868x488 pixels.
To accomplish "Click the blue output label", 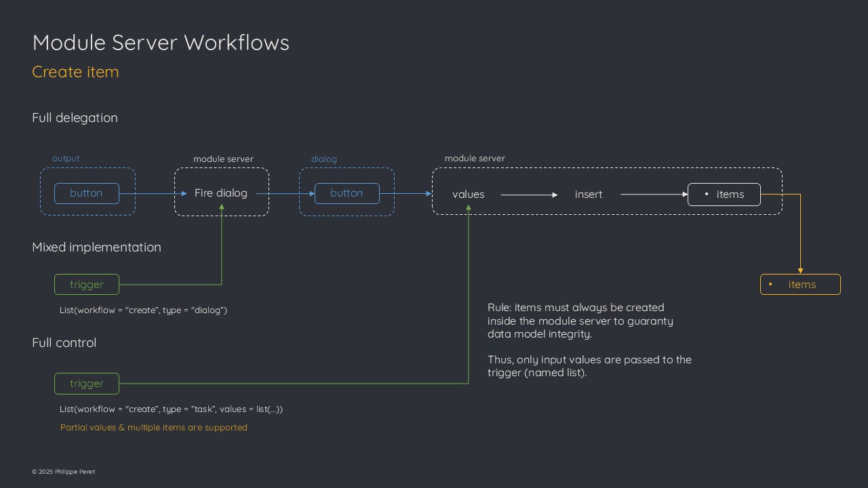I will 66,159.
